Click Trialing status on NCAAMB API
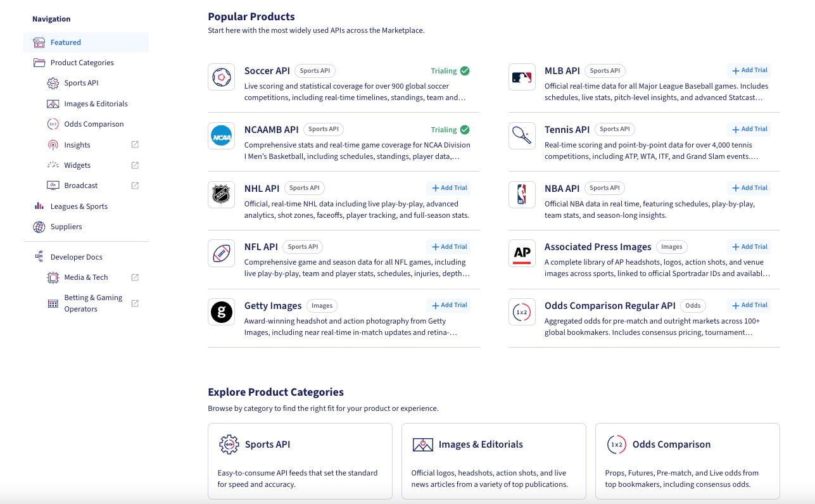 (x=450, y=130)
